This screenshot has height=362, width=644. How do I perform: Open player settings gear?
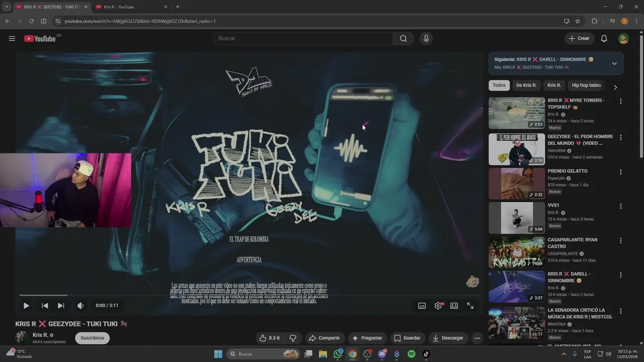point(438,306)
